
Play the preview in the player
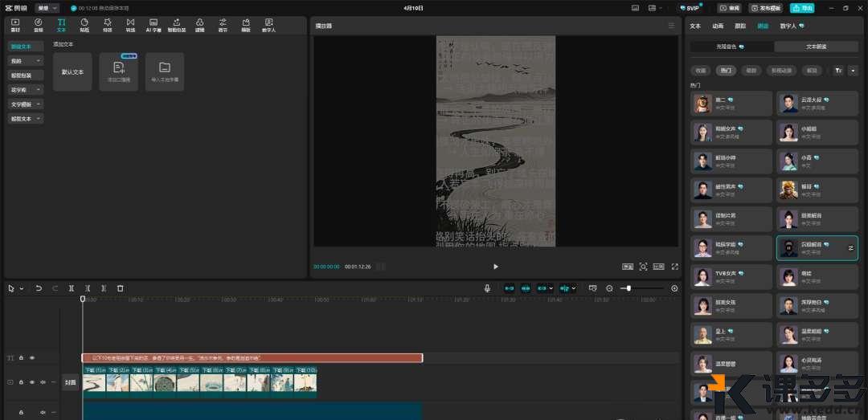point(495,266)
